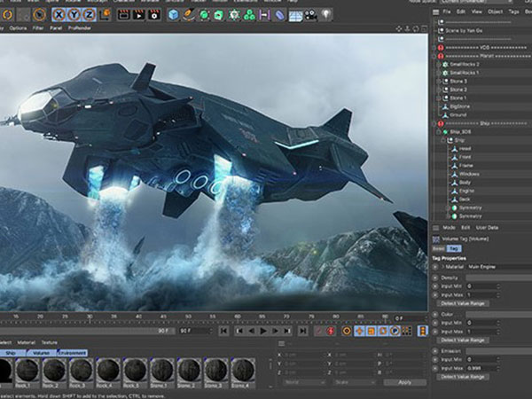Screen dimensions: 532x399
Task: Click the Apply button in the Coordinates panel
Action: (x=405, y=382)
